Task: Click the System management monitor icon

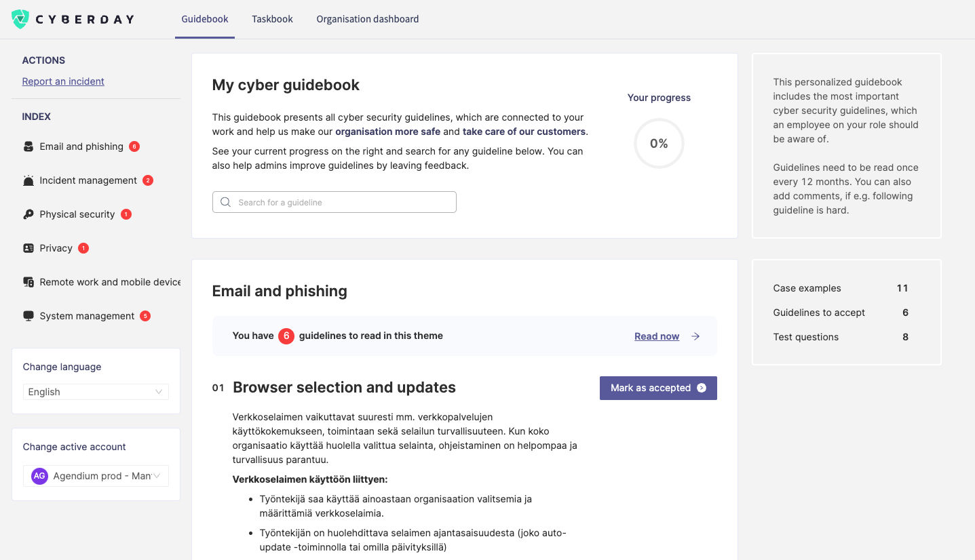Action: coord(28,316)
